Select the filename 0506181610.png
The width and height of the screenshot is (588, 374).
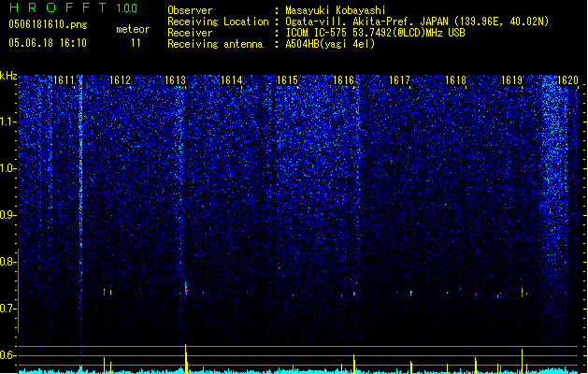click(x=48, y=25)
